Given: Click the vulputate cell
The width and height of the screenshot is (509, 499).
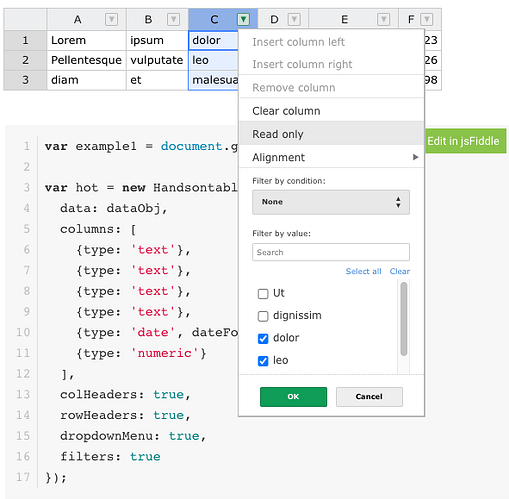Looking at the screenshot, I should click(157, 60).
